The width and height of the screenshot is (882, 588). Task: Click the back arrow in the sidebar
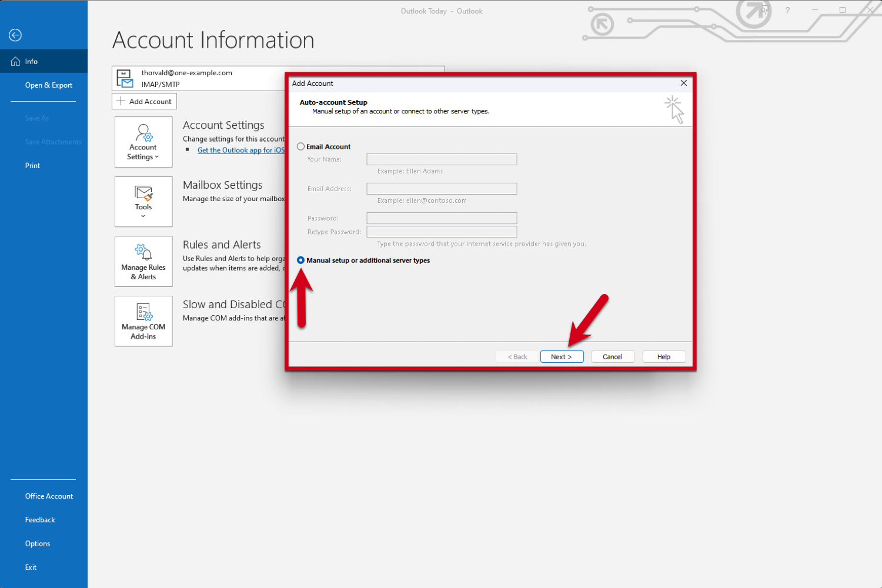coord(15,35)
